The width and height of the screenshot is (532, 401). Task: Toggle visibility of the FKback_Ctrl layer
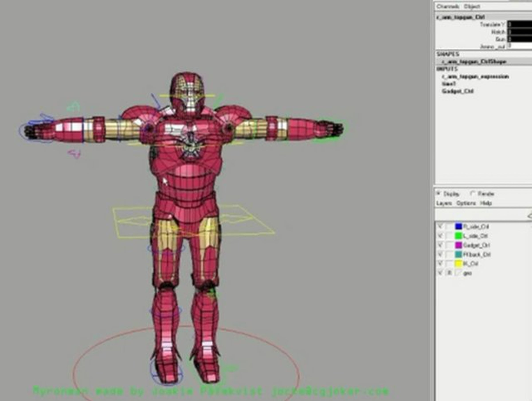pyautogui.click(x=440, y=254)
